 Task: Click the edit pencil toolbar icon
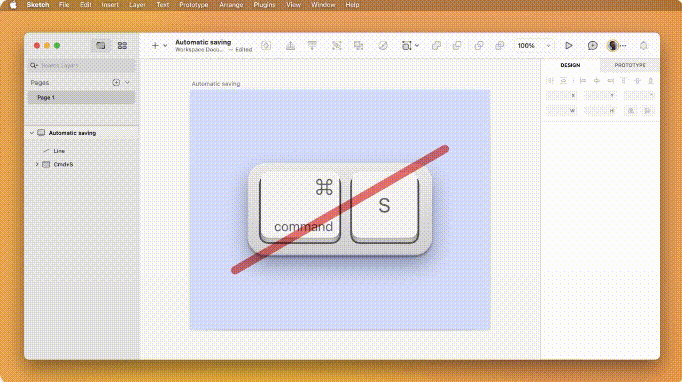[x=383, y=46]
